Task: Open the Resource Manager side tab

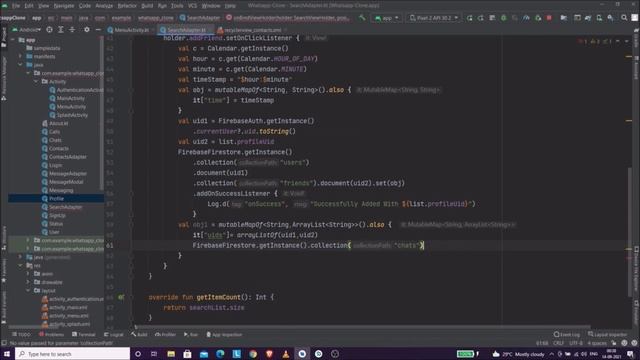Action: 4,78
